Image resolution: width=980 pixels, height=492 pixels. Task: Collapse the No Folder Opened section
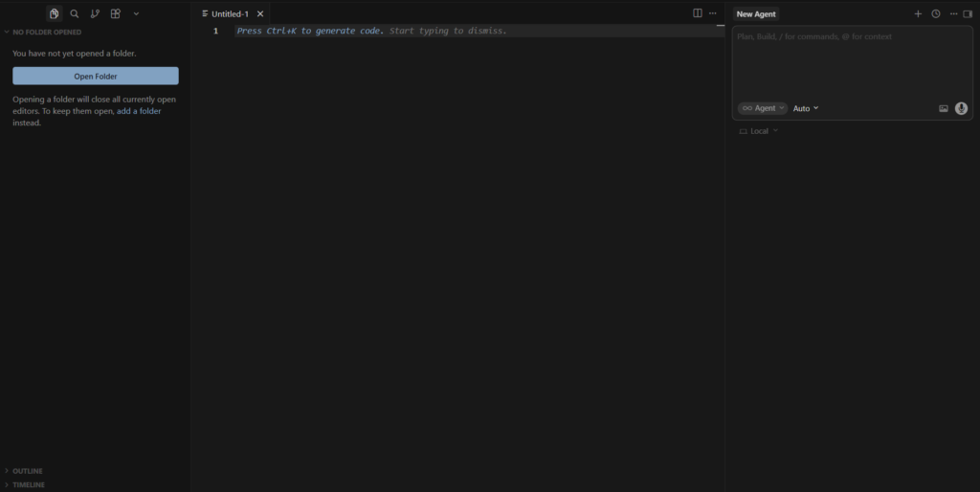point(46,33)
